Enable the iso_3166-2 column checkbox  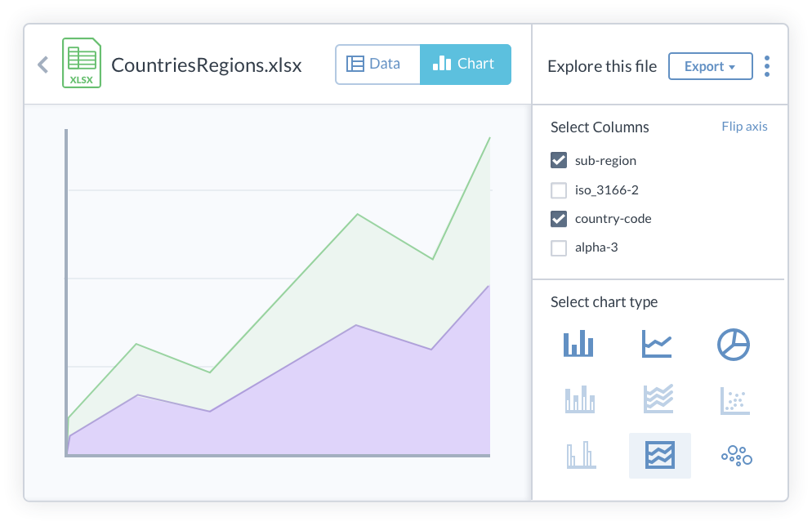(x=559, y=190)
